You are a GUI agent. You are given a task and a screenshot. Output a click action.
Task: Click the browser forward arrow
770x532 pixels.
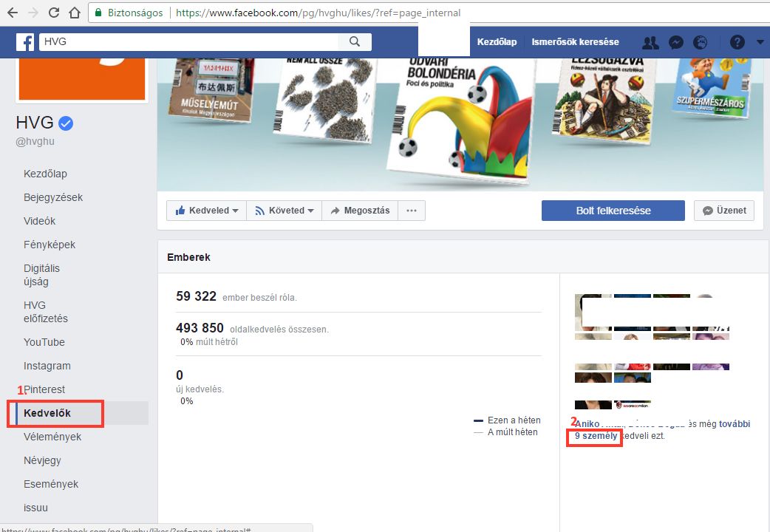click(33, 13)
